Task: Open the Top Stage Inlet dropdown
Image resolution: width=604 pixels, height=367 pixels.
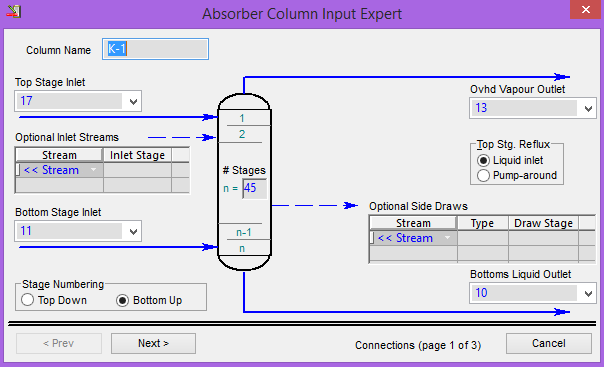Action: pos(133,101)
